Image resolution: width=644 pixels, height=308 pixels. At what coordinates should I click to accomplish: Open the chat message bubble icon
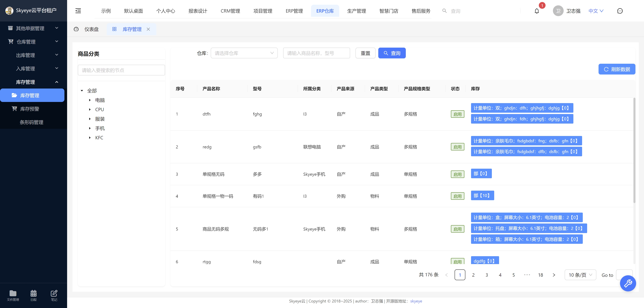tap(620, 11)
